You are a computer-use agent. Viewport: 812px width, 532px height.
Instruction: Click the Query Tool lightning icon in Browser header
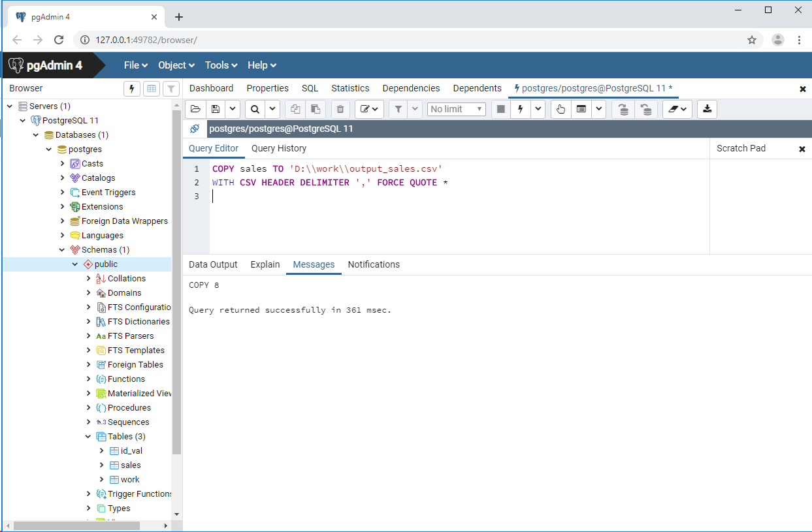[132, 89]
